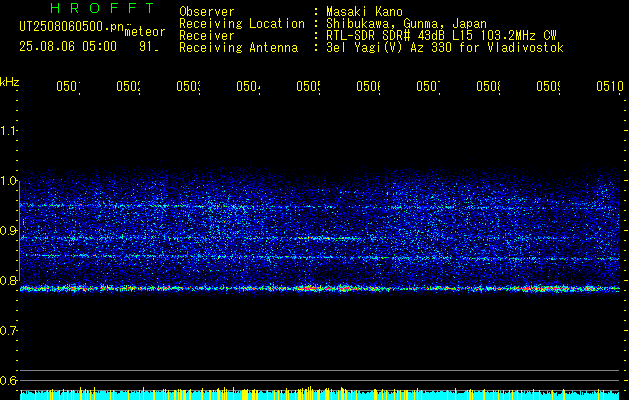Select 3el Yagi Az 330 Vladivostok text

(x=445, y=48)
